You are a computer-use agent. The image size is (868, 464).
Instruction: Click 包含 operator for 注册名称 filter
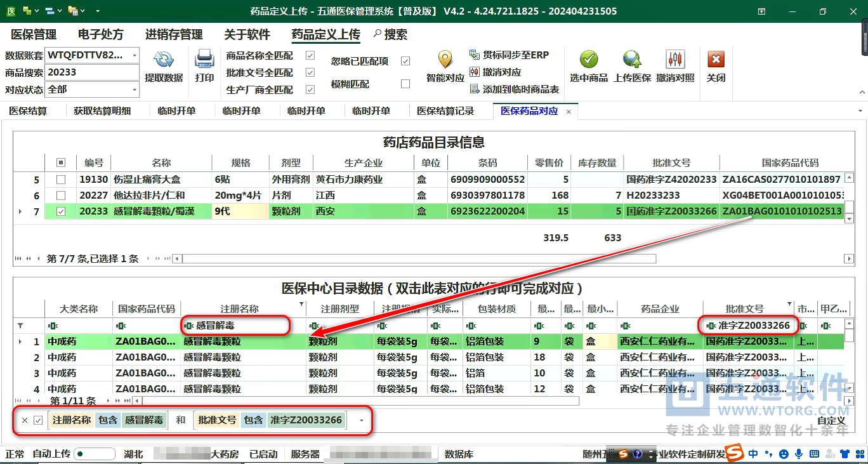click(108, 420)
